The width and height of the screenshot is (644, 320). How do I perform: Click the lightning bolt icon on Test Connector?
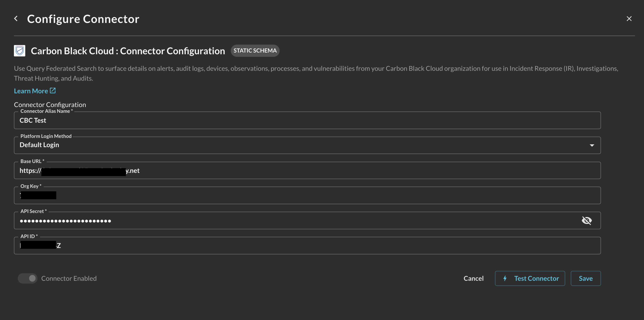pyautogui.click(x=505, y=278)
